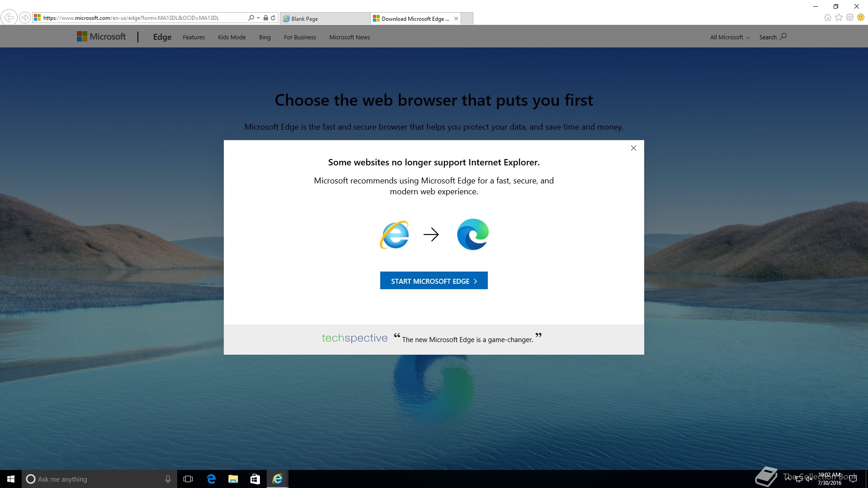Expand the All Microsoft dropdown
This screenshot has height=488, width=868.
[730, 37]
